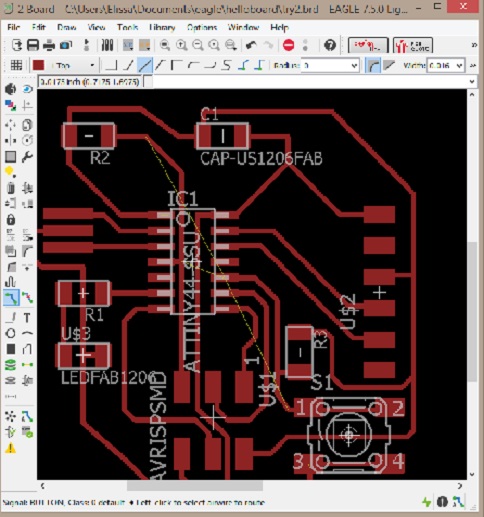
Task: Select the green Via tool
Action: click(10, 365)
